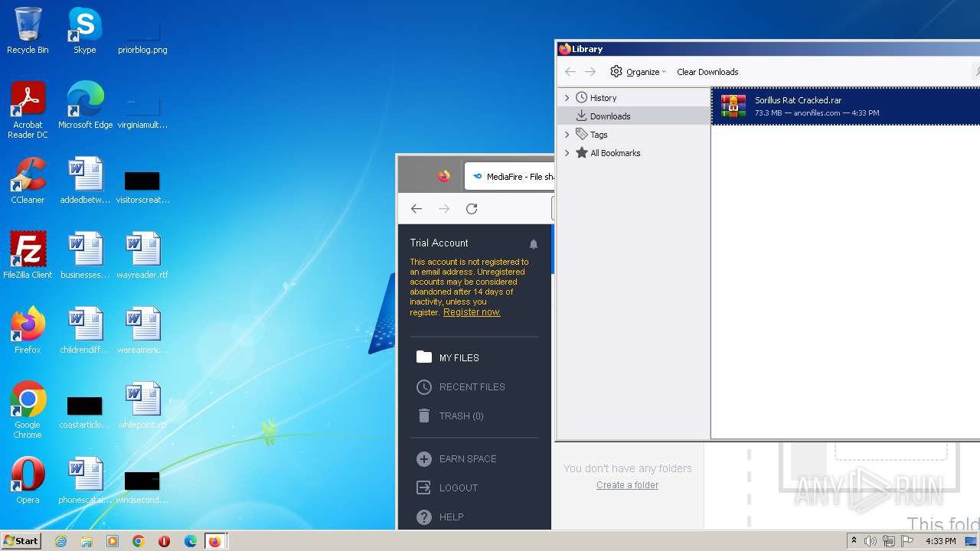
Task: Open the Windows Start menu
Action: (21, 541)
